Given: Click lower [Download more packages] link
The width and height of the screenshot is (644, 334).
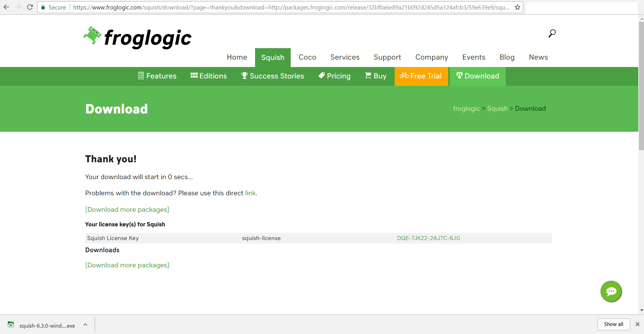Looking at the screenshot, I should click(127, 265).
